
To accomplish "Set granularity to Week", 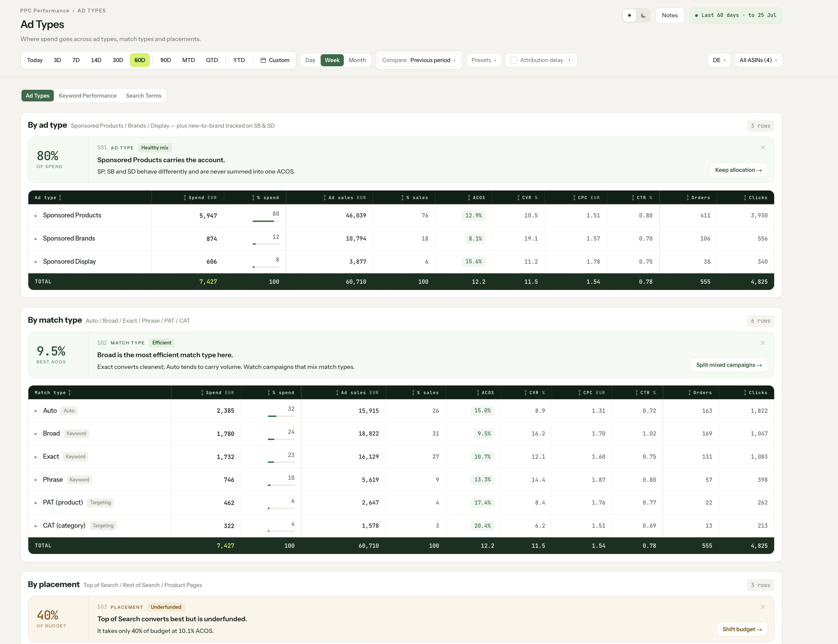I will pyautogui.click(x=332, y=60).
